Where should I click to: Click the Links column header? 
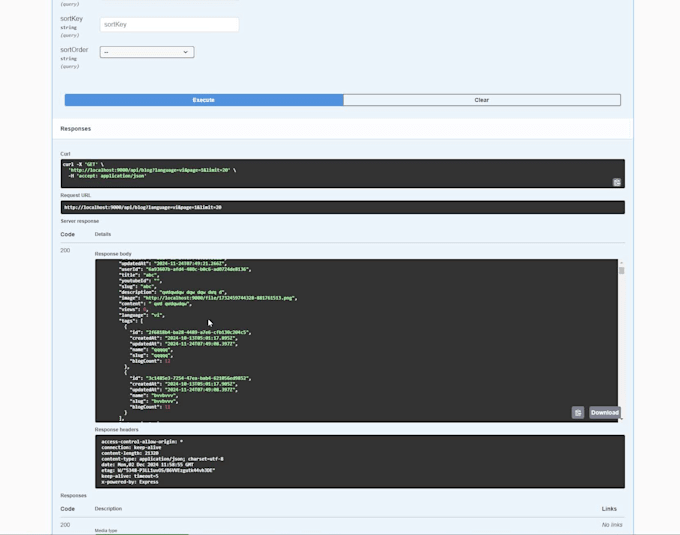[609, 509]
